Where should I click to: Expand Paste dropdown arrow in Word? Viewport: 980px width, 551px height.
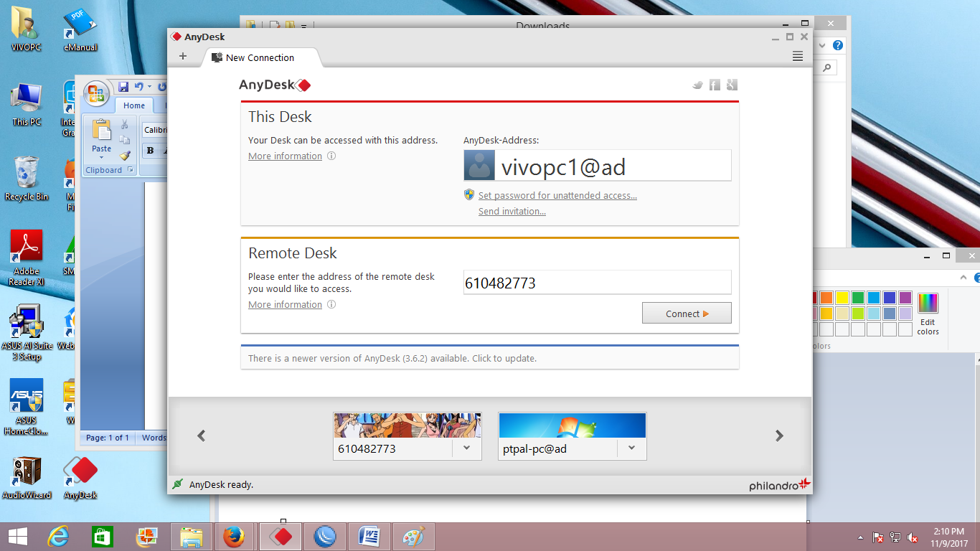click(x=101, y=157)
